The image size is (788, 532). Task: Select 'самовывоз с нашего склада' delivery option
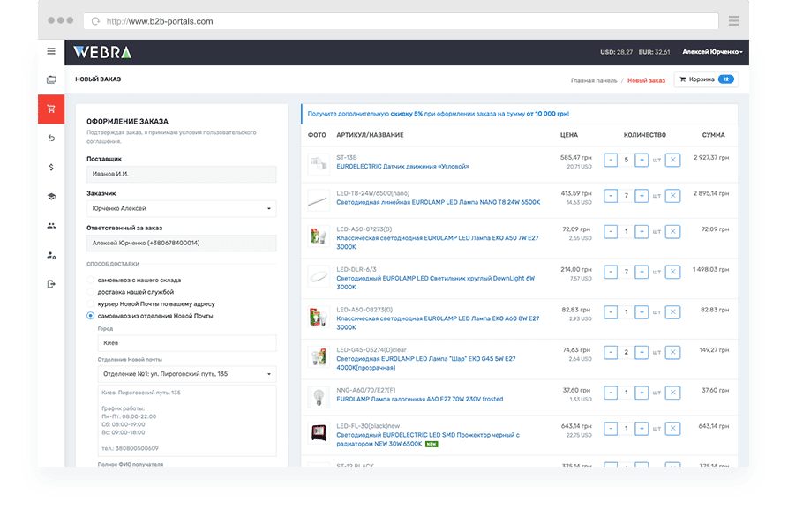tap(91, 280)
